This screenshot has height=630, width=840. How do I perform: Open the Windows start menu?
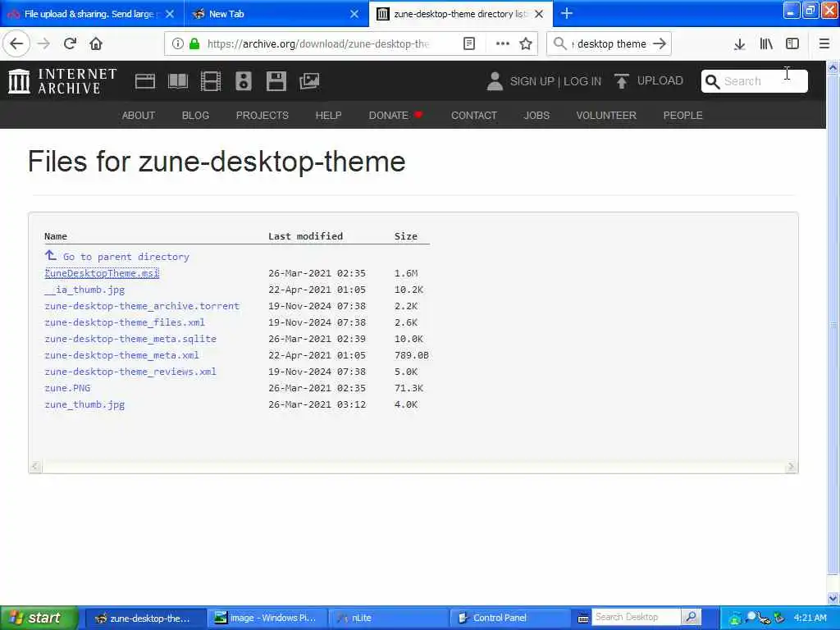39,618
